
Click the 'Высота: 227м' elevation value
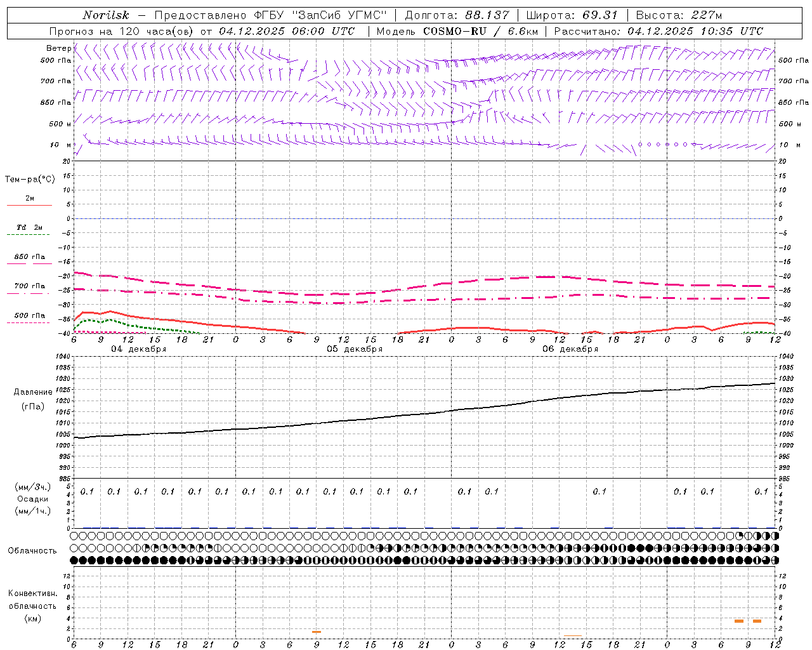point(679,15)
